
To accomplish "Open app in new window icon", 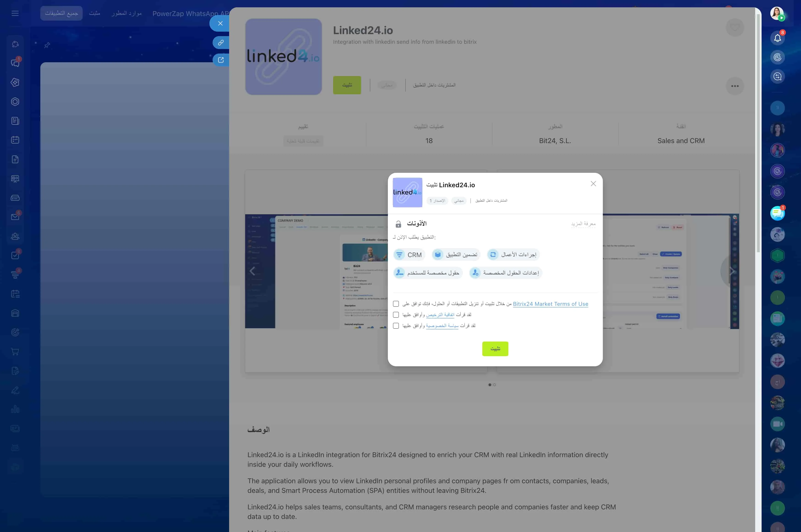I will [x=221, y=60].
